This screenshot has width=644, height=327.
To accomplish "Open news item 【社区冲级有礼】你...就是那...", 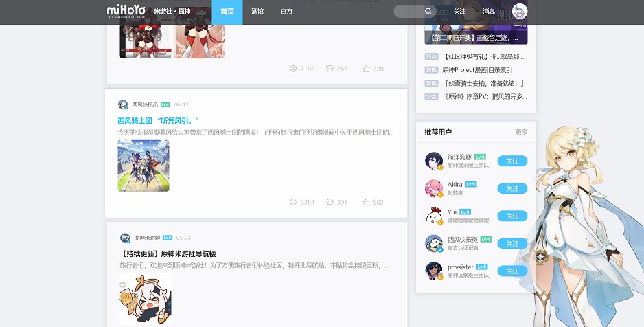I will click(484, 57).
